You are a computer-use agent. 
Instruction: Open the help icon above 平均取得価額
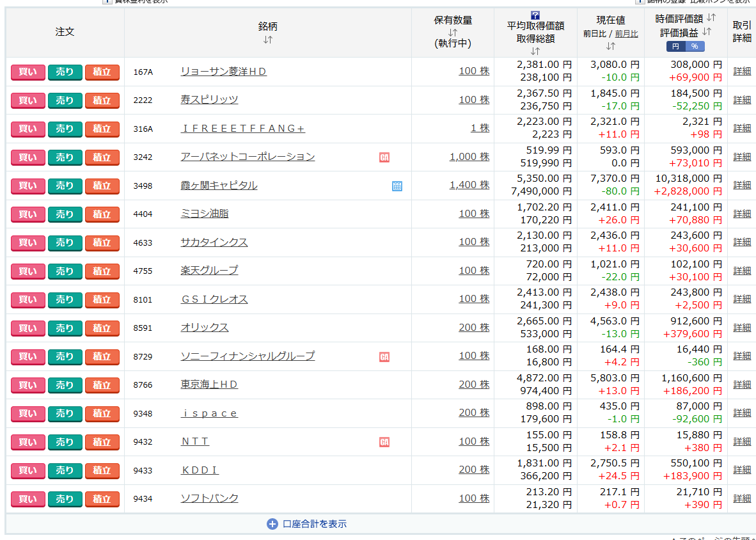click(x=535, y=15)
